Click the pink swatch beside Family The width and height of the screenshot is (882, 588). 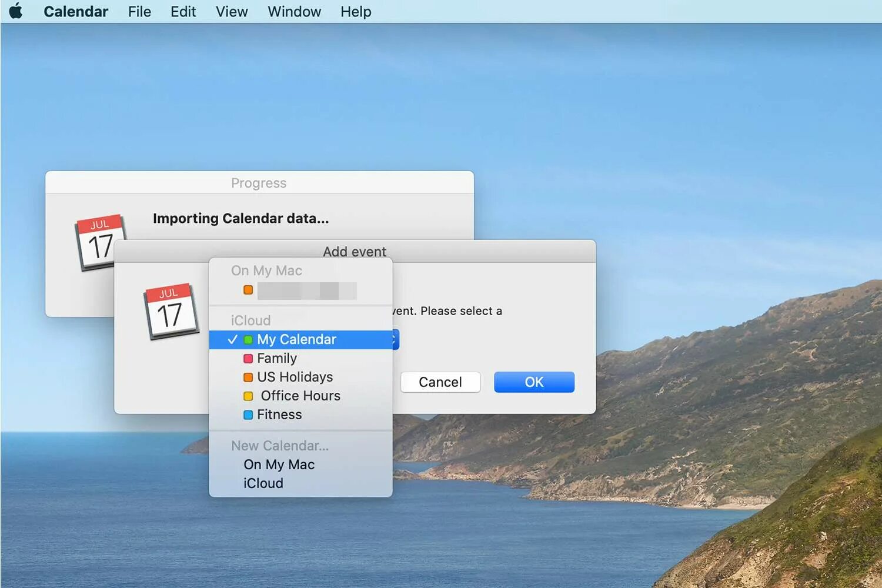[248, 358]
